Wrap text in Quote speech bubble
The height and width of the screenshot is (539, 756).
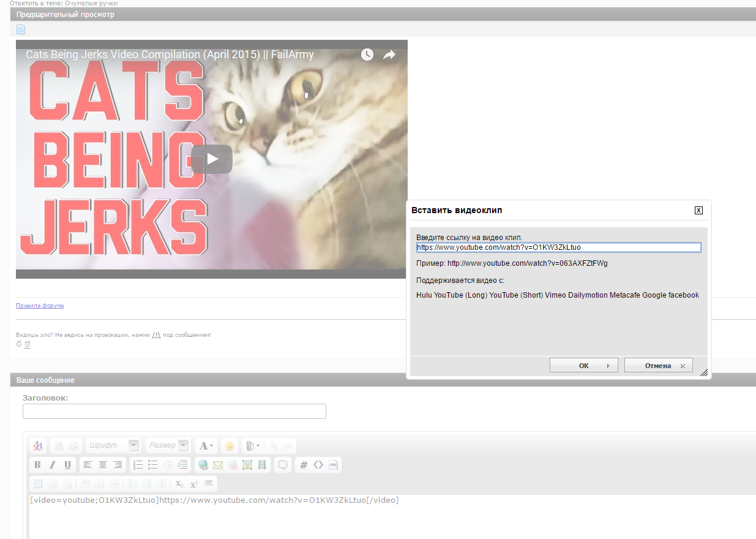[283, 465]
